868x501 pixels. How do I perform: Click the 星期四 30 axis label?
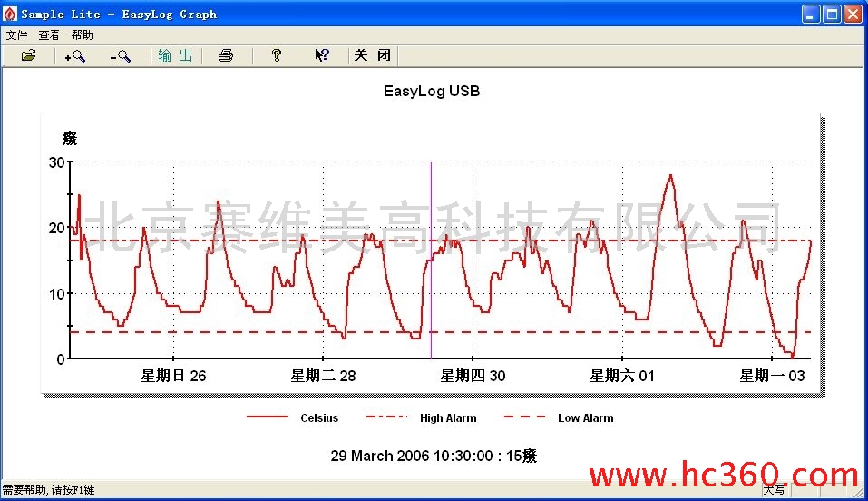tap(473, 376)
